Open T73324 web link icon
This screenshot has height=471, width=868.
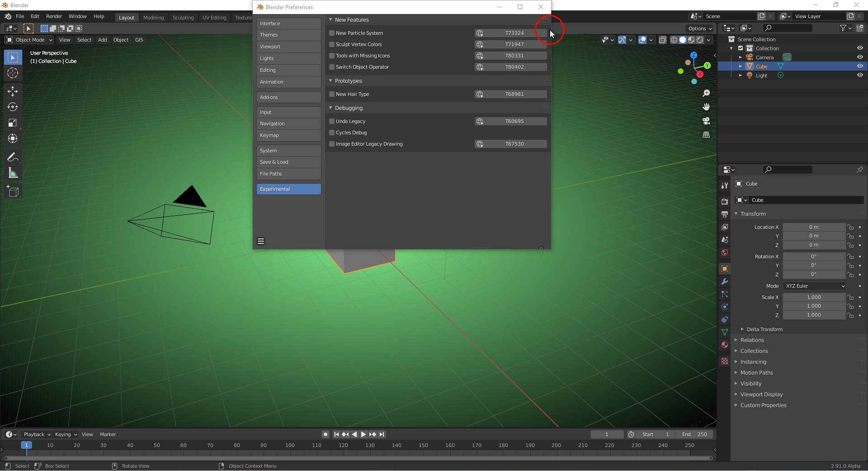pyautogui.click(x=480, y=33)
